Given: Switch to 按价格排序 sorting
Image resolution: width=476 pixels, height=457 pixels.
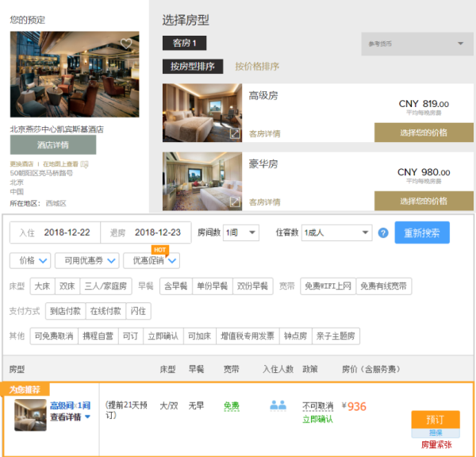Looking at the screenshot, I should click(257, 67).
